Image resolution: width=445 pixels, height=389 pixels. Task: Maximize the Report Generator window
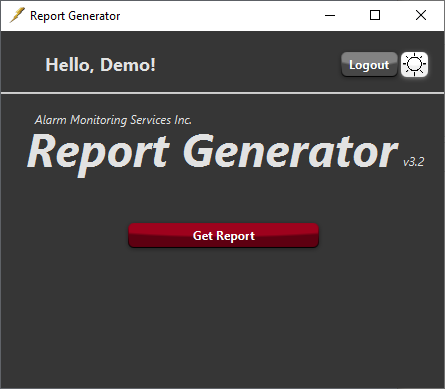[x=375, y=15]
